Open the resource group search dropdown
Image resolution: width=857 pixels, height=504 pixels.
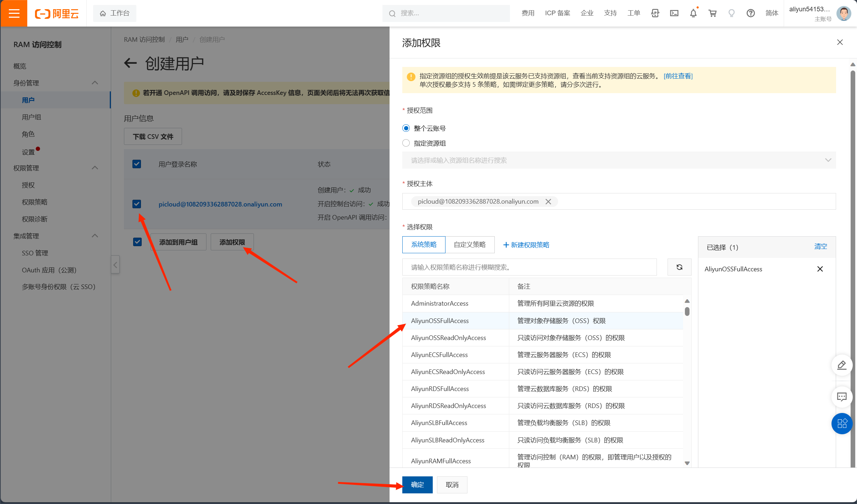pos(619,160)
